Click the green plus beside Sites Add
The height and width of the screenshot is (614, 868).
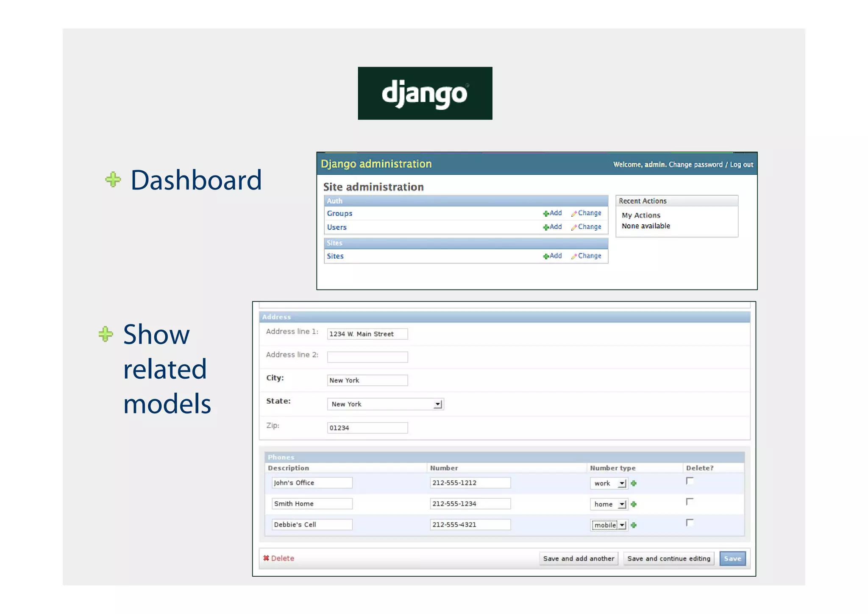tap(546, 256)
